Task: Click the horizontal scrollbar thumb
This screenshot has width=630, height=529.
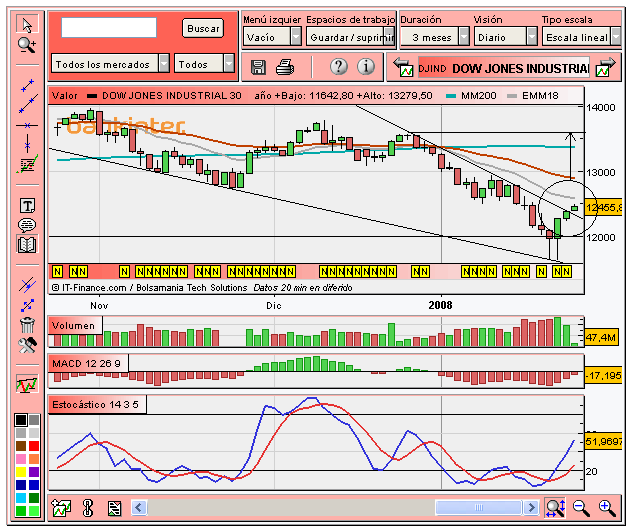Action: (478, 507)
